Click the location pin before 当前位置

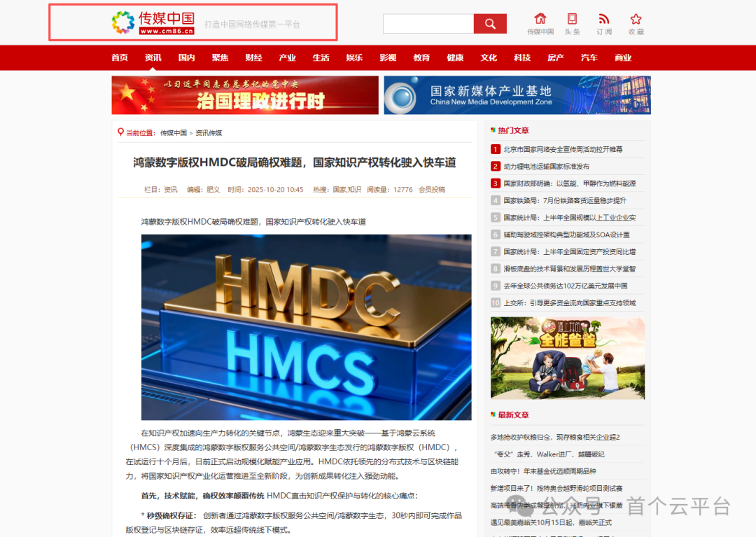[x=120, y=132]
